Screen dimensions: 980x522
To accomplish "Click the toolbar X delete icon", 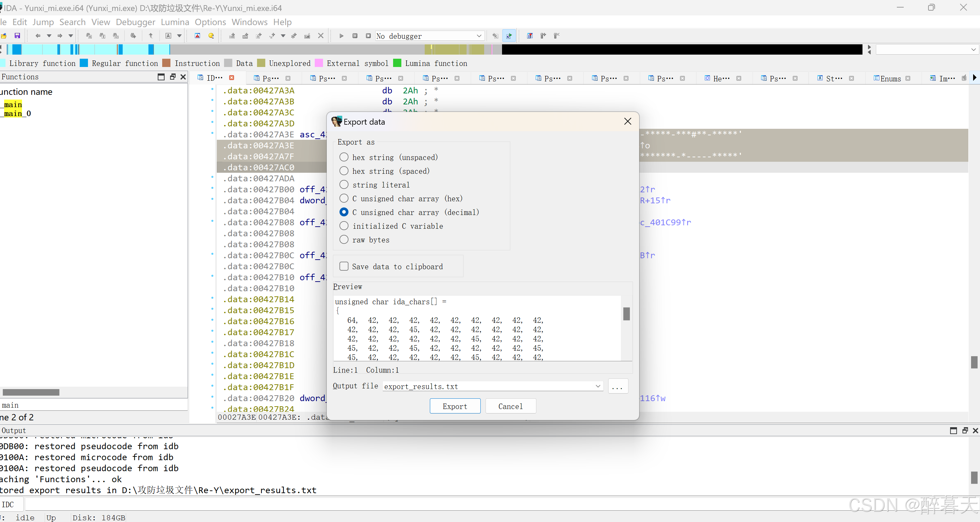I will pyautogui.click(x=321, y=36).
